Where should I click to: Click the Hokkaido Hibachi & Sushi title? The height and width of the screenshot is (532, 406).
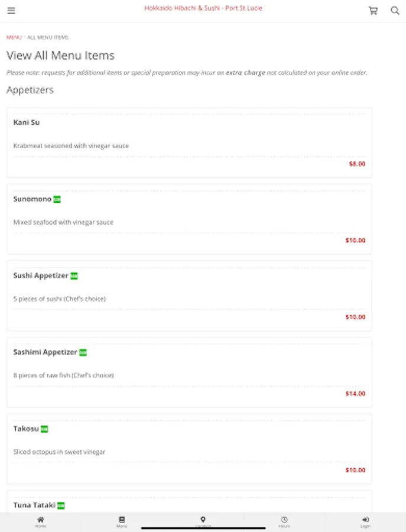pos(203,8)
